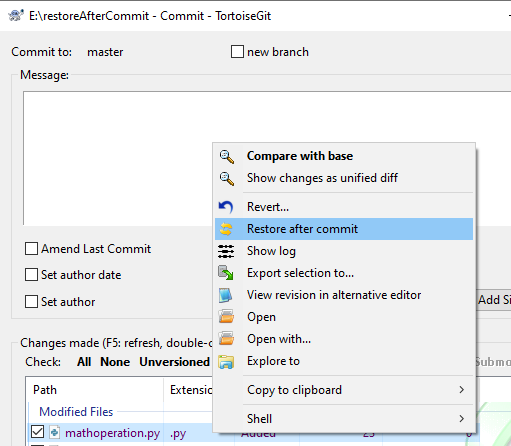This screenshot has width=511, height=446.
Task: Click the Explore to folder icon
Action: 226,362
